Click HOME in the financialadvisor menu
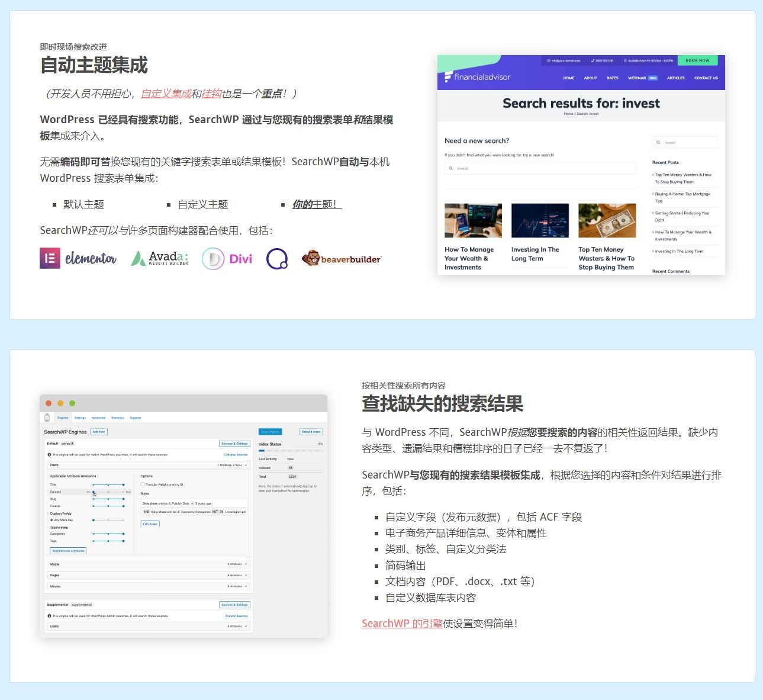The width and height of the screenshot is (763, 700). point(569,78)
